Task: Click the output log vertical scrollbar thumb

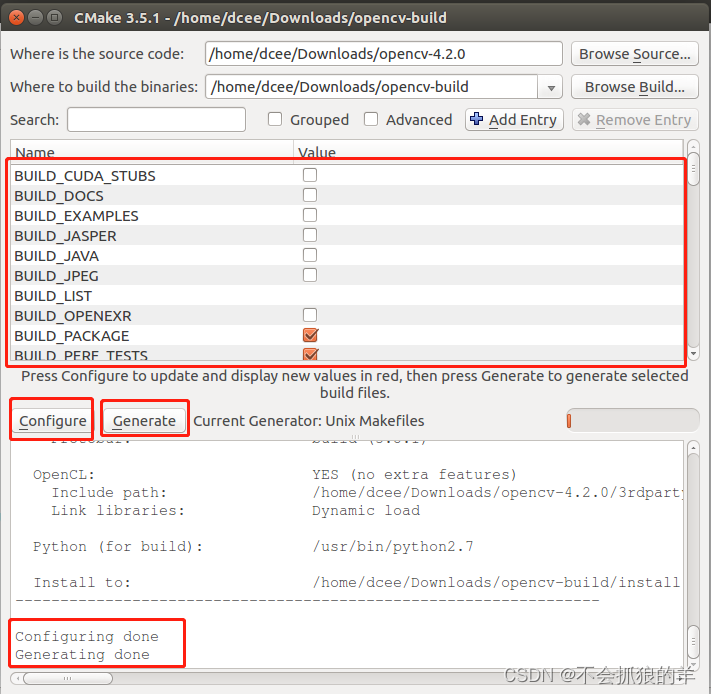Action: 693,641
